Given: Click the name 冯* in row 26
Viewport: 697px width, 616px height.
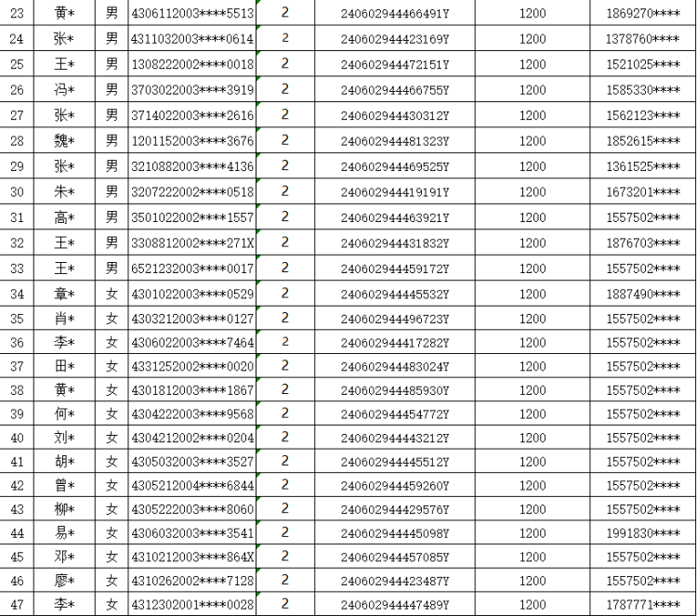Looking at the screenshot, I should (64, 90).
